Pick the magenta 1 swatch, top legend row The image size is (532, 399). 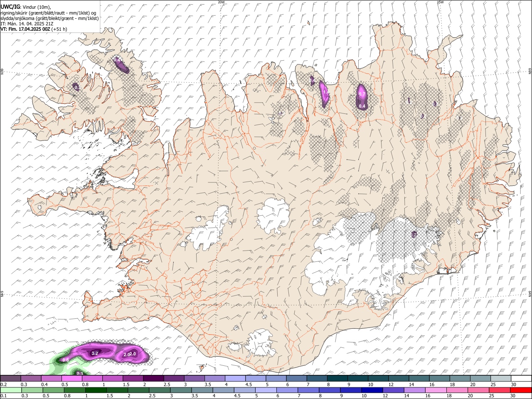(x=113, y=379)
